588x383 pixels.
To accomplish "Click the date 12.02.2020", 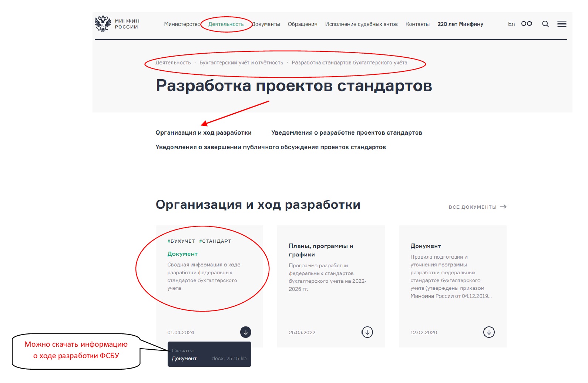I will coord(424,332).
